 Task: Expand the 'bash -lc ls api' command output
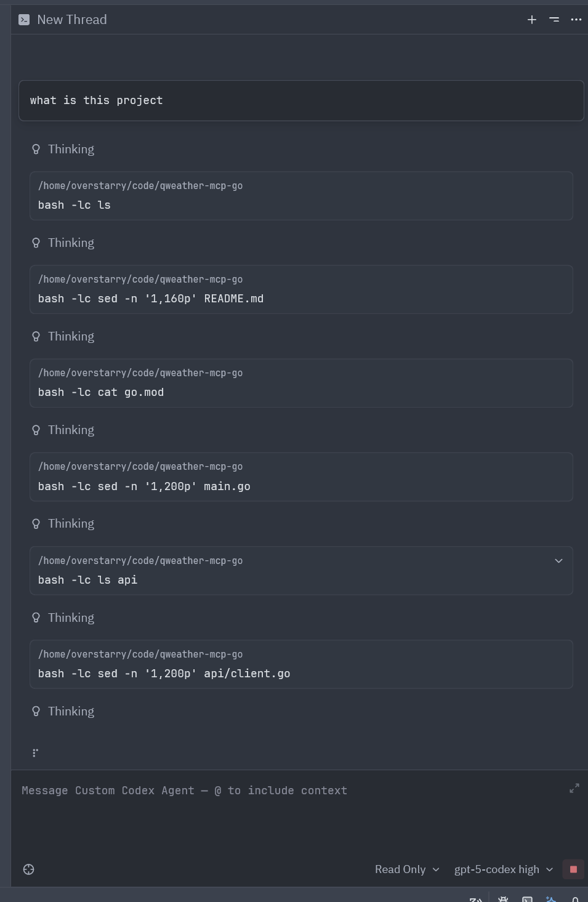558,561
